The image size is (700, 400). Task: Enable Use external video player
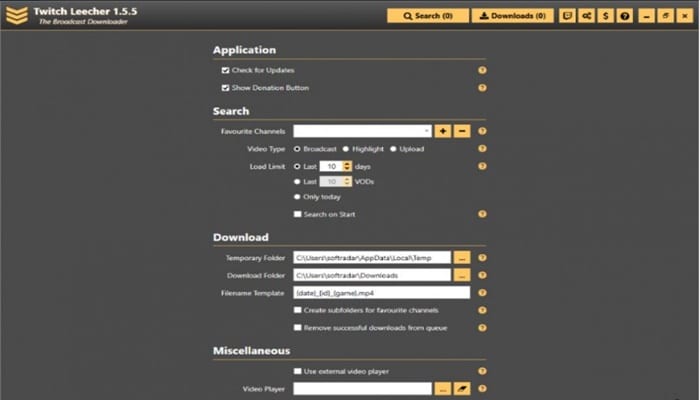click(x=298, y=371)
